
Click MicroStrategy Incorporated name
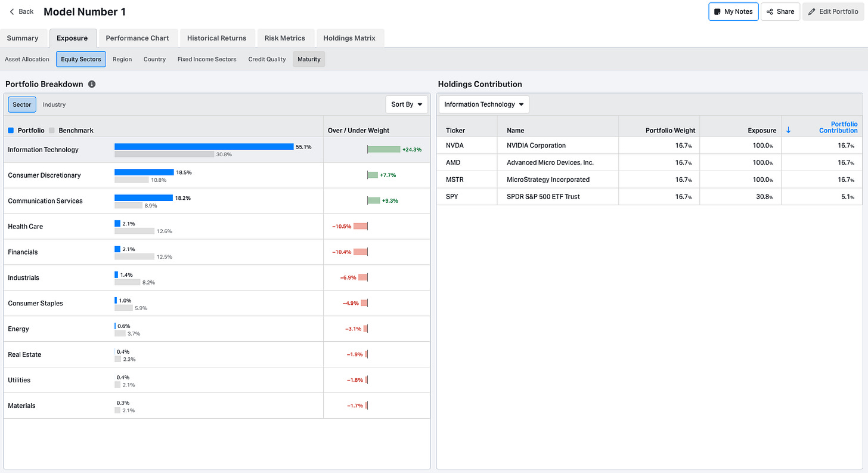[x=548, y=180]
